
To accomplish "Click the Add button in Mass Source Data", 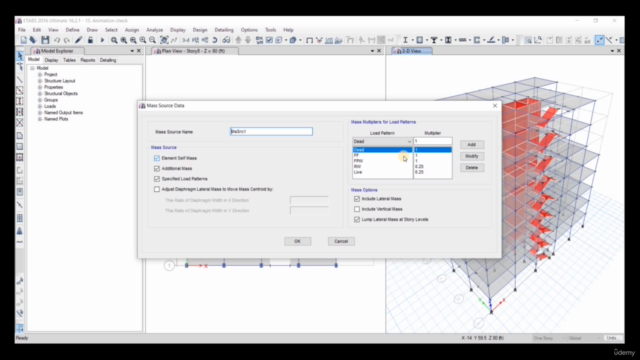I will click(472, 144).
